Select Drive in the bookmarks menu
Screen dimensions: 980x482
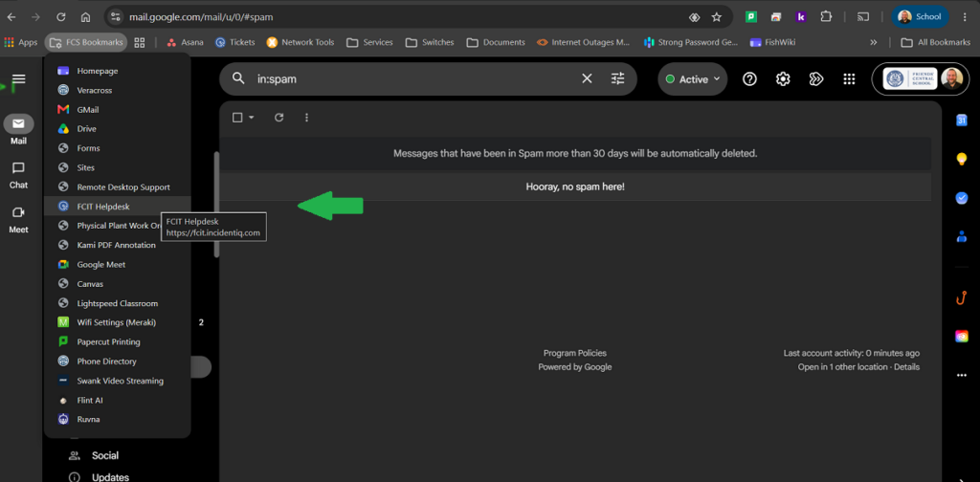[x=118, y=129]
